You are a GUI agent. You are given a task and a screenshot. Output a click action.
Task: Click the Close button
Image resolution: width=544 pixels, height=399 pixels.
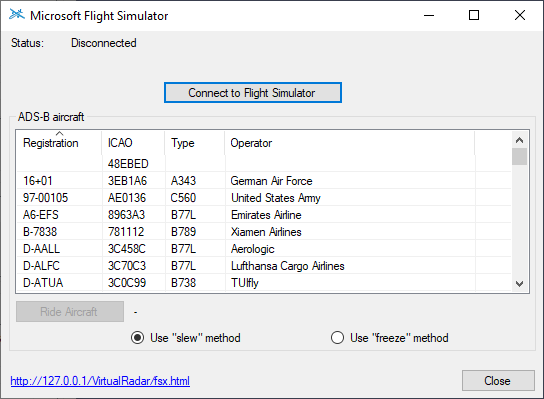498,381
